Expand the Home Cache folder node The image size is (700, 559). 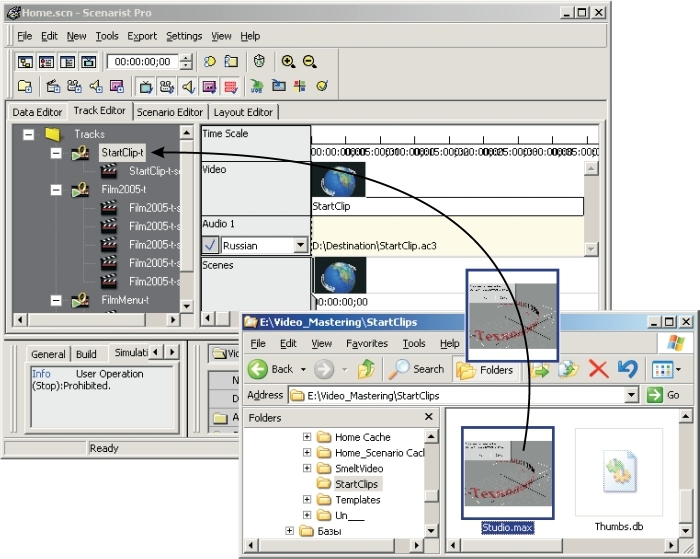coord(308,437)
